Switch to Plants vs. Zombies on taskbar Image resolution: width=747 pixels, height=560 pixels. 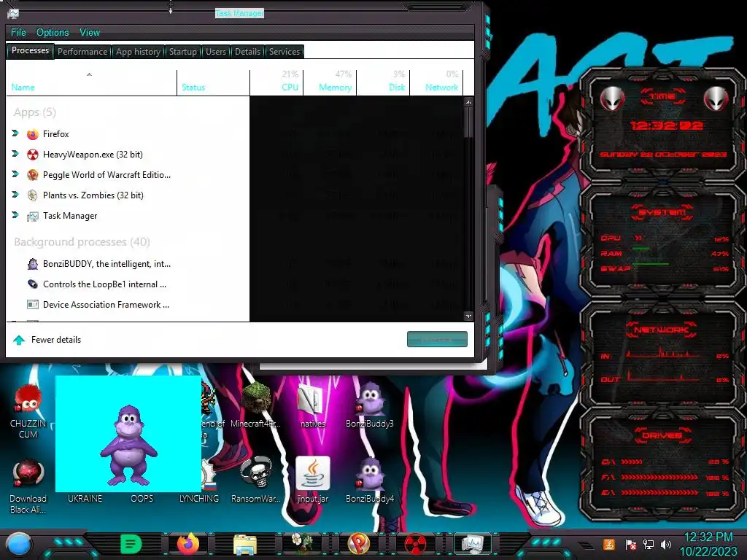301,544
